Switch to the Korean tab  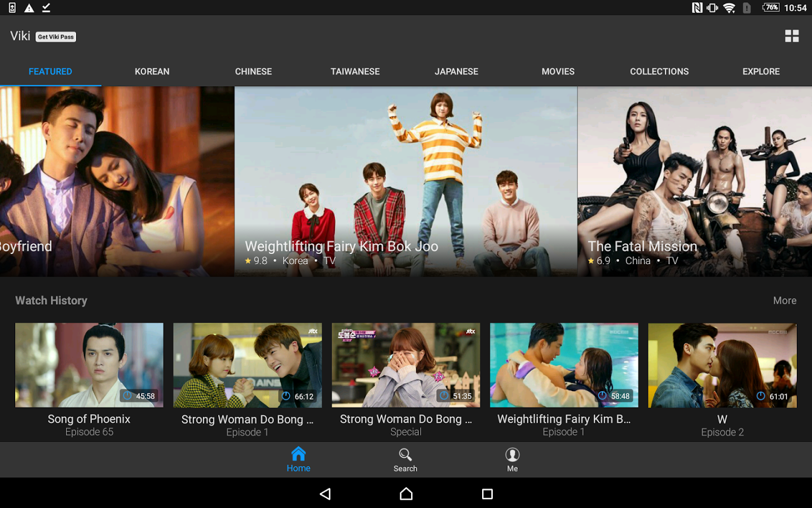[x=152, y=72]
